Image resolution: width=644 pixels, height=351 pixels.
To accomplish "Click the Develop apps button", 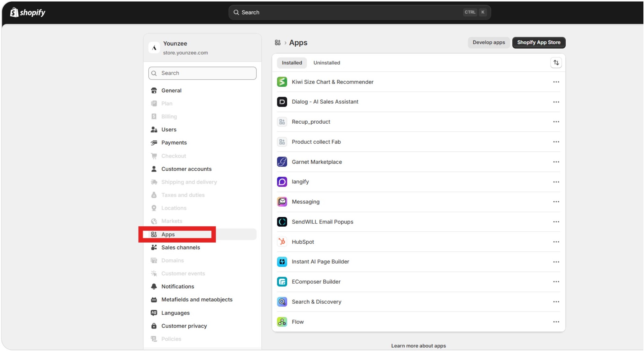I will pos(488,43).
